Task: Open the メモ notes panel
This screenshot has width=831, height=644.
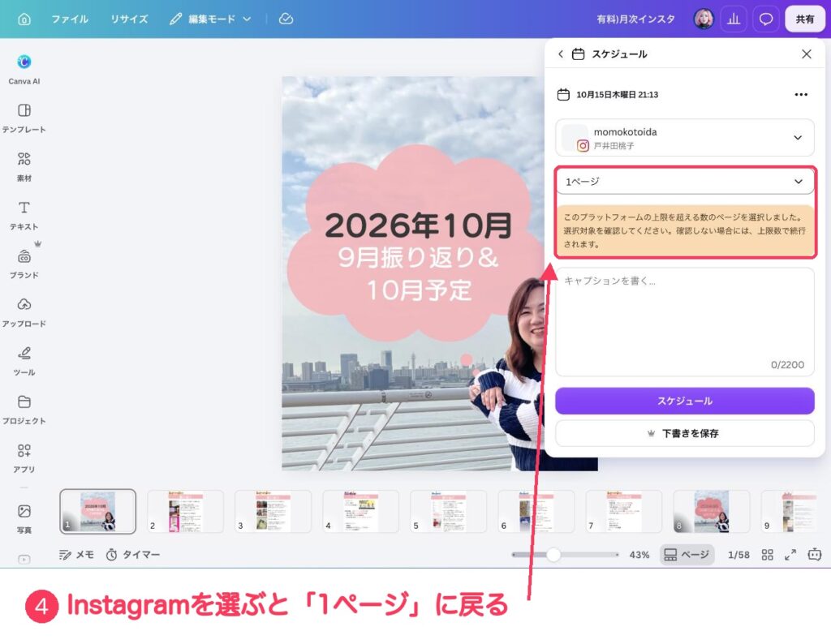Action: 76,555
